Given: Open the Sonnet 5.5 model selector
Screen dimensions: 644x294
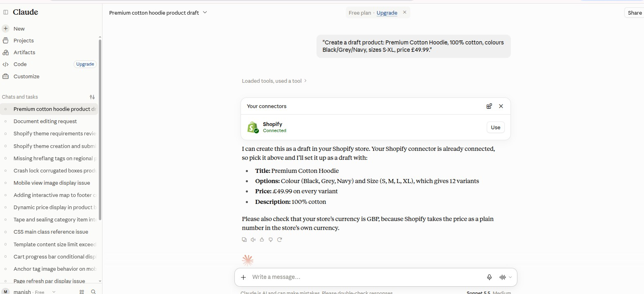Looking at the screenshot, I should [x=488, y=292].
